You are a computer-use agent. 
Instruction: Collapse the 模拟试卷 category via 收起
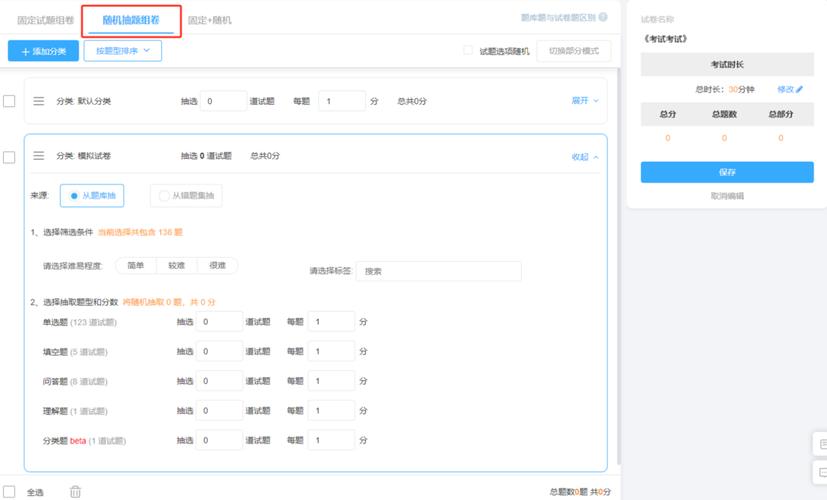pos(585,157)
